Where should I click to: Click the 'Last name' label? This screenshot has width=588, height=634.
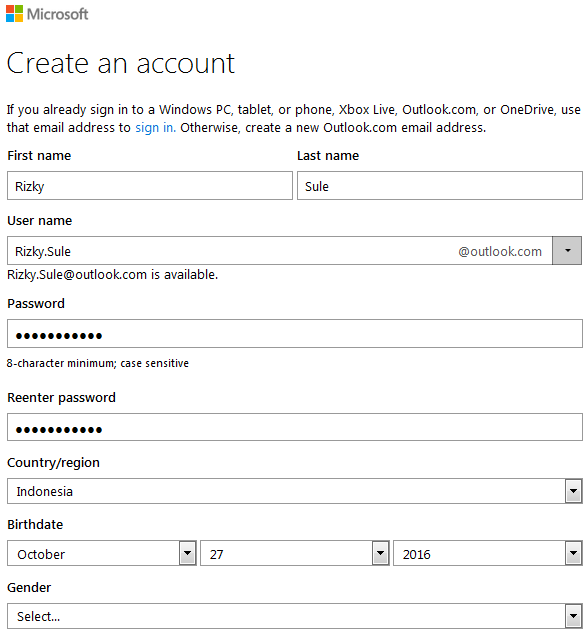pyautogui.click(x=328, y=156)
